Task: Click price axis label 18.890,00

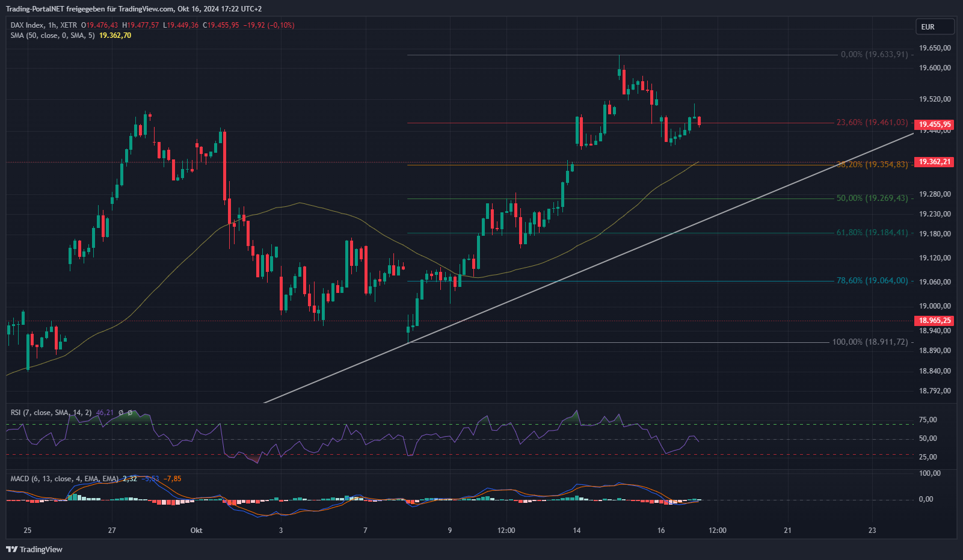Action: pos(935,351)
